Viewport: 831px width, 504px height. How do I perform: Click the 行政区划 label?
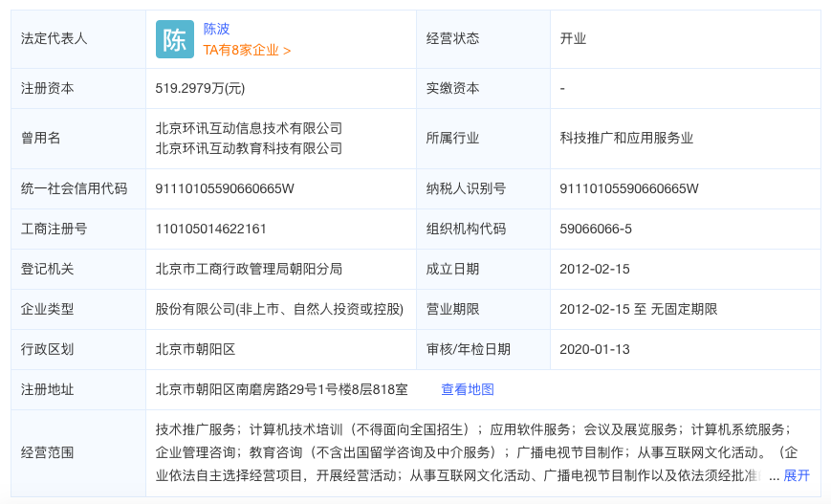(47, 349)
